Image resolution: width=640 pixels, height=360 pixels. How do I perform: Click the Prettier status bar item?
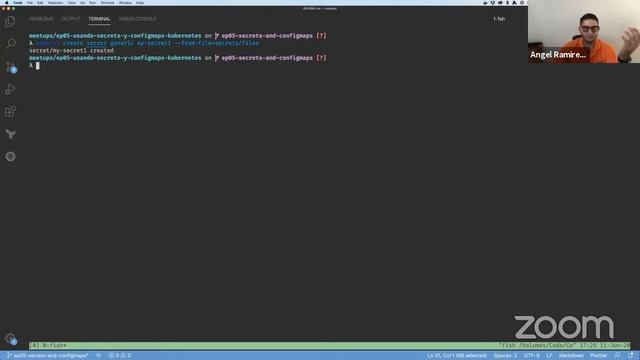(599, 356)
